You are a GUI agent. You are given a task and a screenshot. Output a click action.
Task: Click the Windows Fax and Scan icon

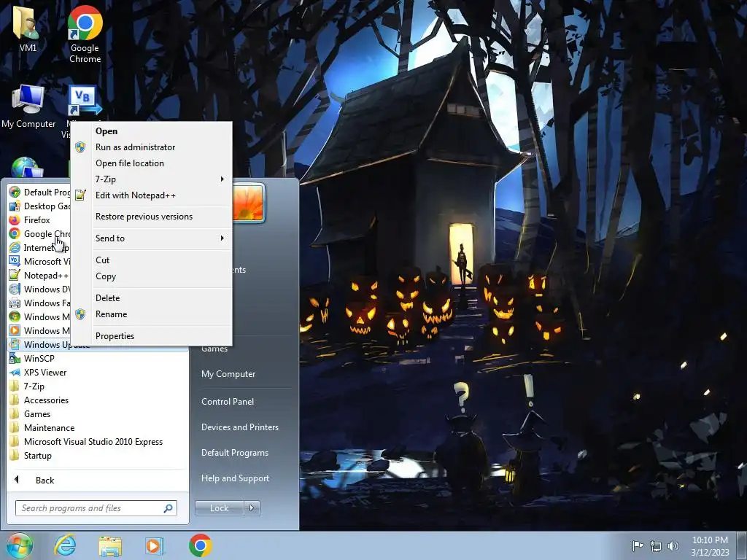pyautogui.click(x=15, y=303)
